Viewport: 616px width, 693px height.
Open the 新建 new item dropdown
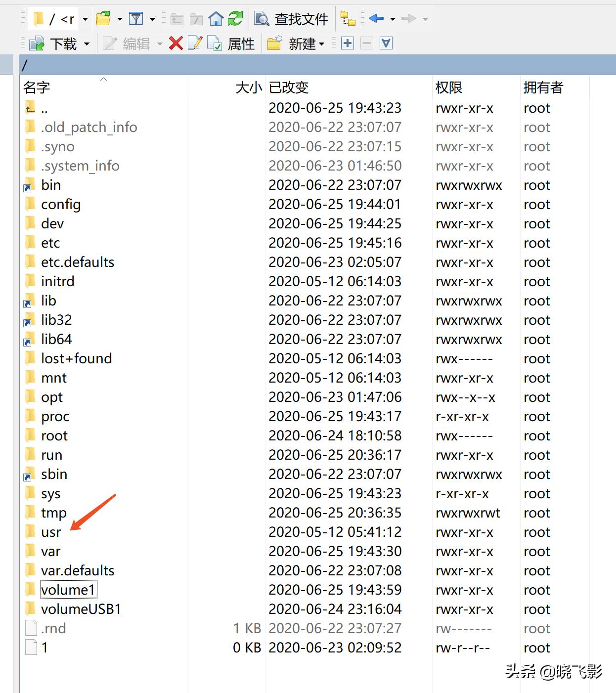coord(322,44)
